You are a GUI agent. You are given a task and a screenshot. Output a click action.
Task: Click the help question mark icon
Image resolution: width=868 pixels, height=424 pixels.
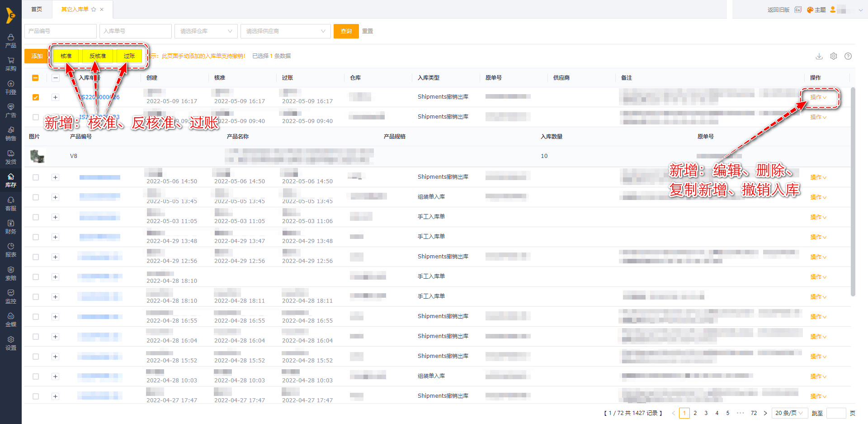pyautogui.click(x=848, y=56)
